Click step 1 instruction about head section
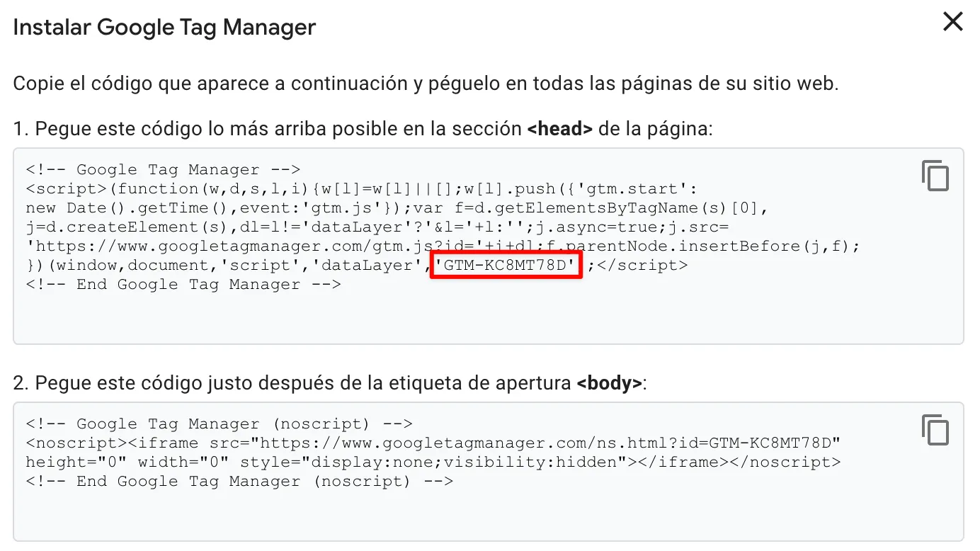Screen dimensions: 980x551 363,129
